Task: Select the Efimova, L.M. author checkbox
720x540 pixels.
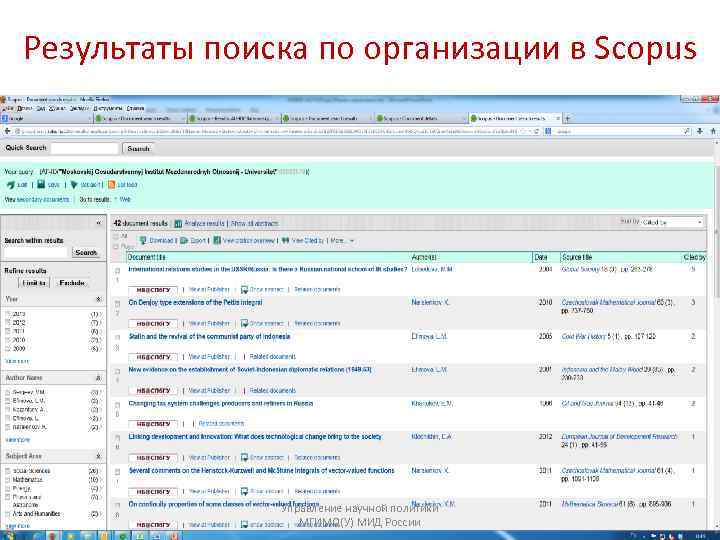Action: 8,401
